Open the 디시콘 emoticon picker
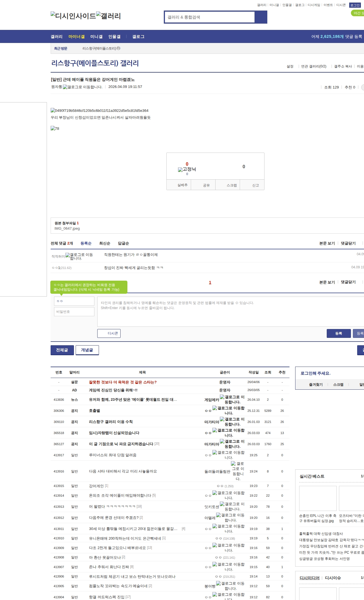Image resolution: width=364 pixels, height=600 pixels. pos(109,333)
